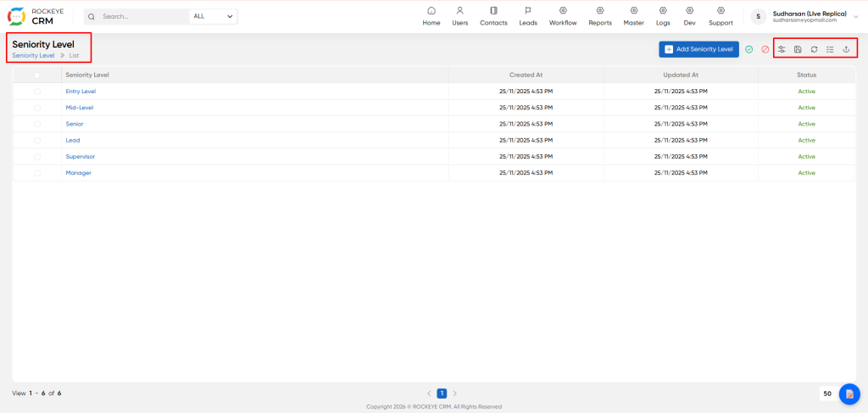Sort by Seniority Level column header
Viewport: 868px width, 413px height.
point(87,75)
